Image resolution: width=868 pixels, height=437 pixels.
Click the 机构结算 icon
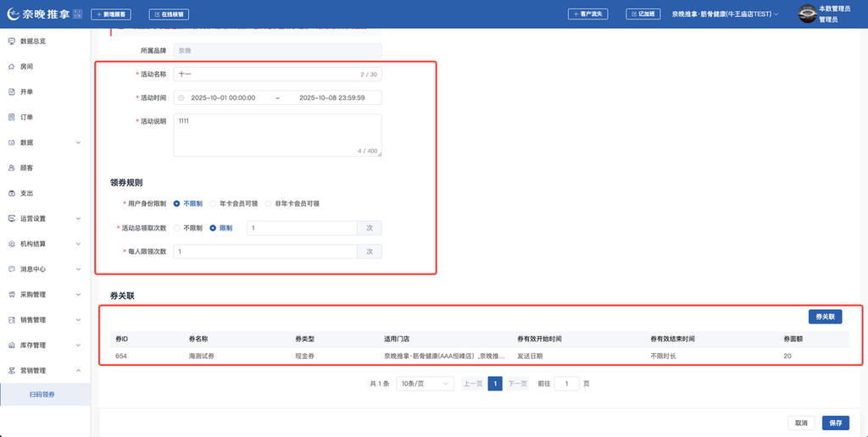[x=12, y=244]
